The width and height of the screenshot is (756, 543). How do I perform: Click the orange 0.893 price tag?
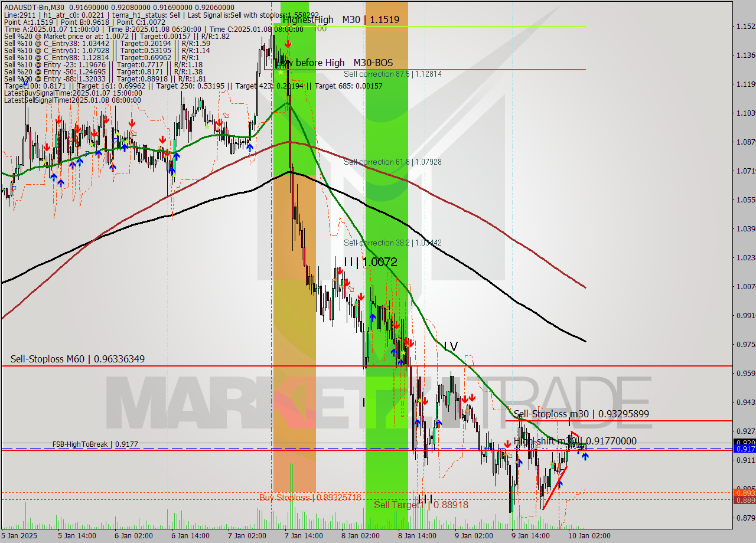point(744,493)
